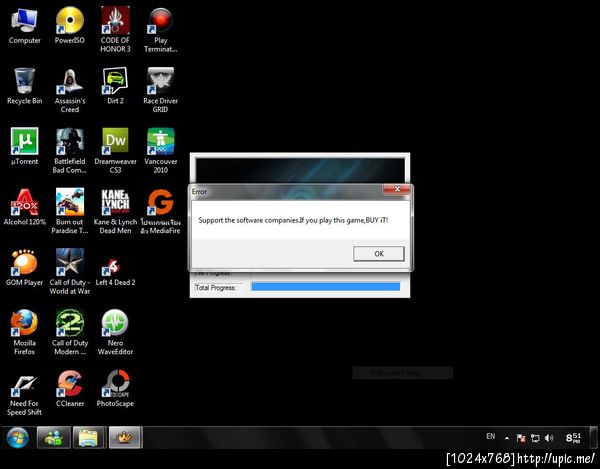This screenshot has height=469, width=600.
Task: Select the Assassin's Creed shortcut
Action: [x=70, y=90]
